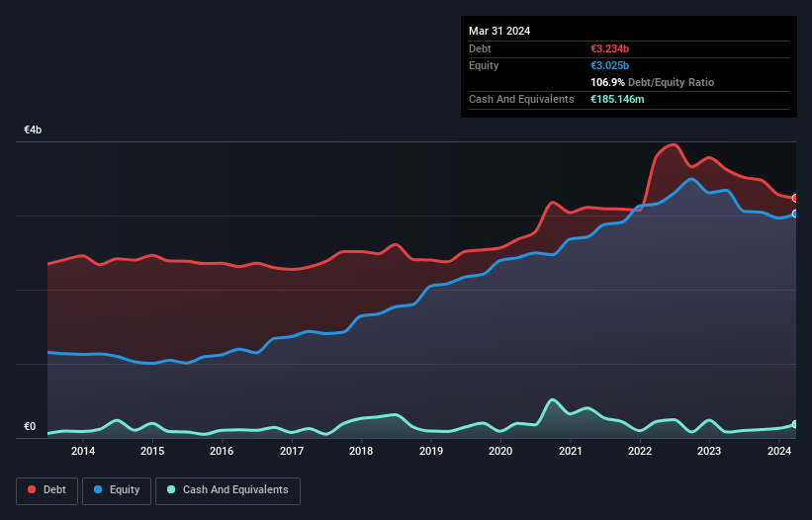Click the Mar 31 2024 tooltip date
This screenshot has width=812, height=520.
[499, 31]
